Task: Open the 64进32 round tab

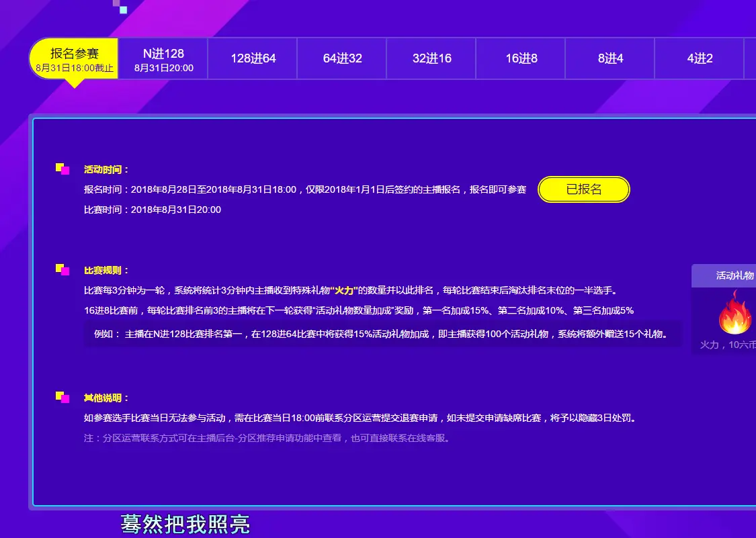Action: (342, 59)
